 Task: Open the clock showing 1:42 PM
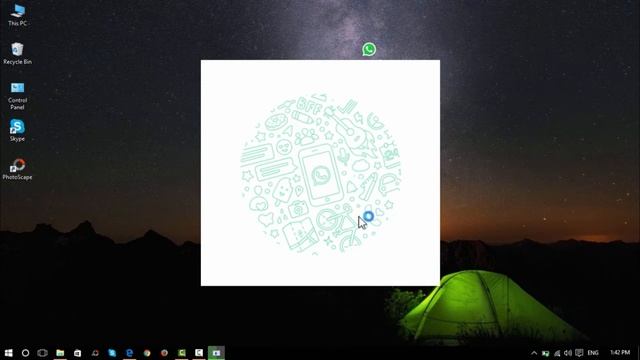(620, 353)
